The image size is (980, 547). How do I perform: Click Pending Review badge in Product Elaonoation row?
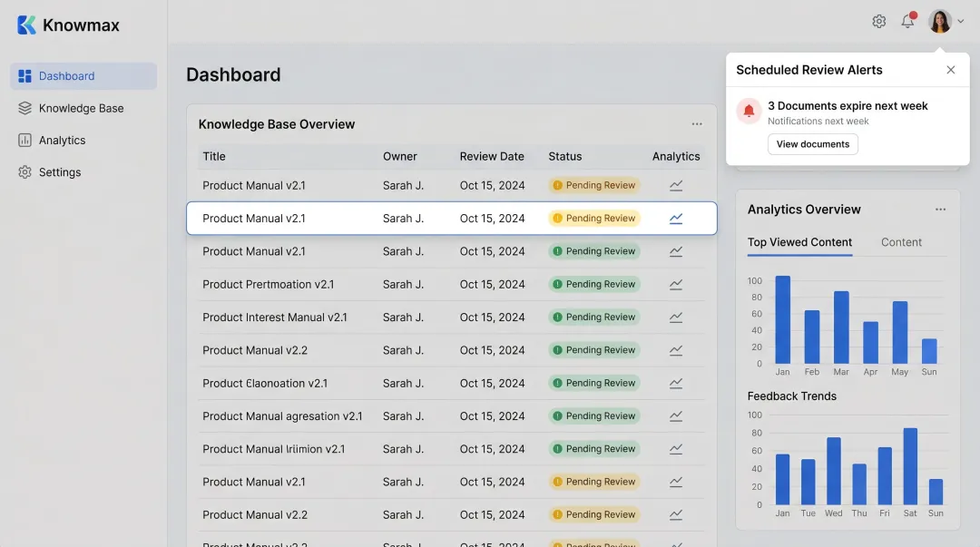(x=594, y=383)
